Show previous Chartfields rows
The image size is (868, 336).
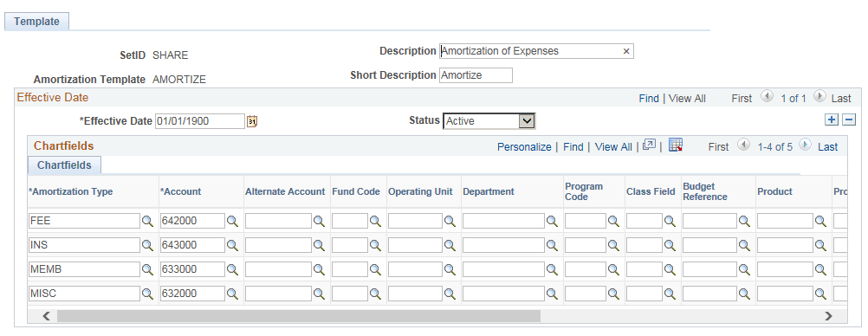pos(744,145)
